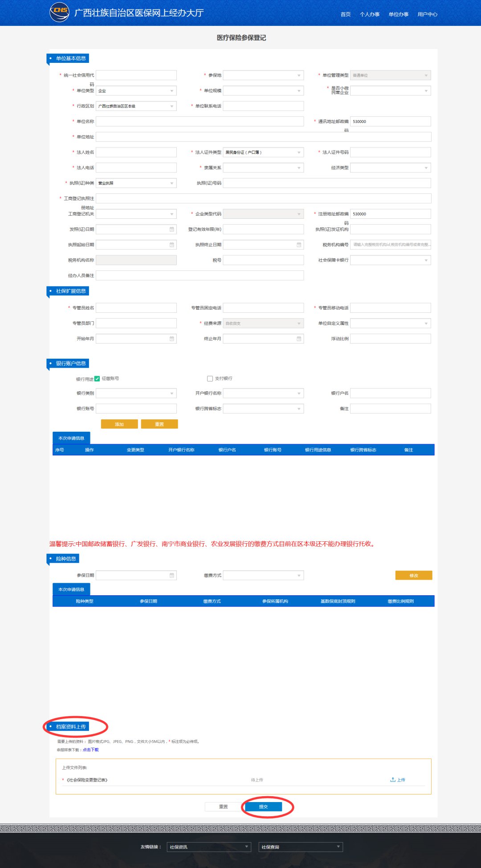This screenshot has height=868, width=481.
Task: Focus the 专管员移动电话 input field
Action: coord(391,308)
